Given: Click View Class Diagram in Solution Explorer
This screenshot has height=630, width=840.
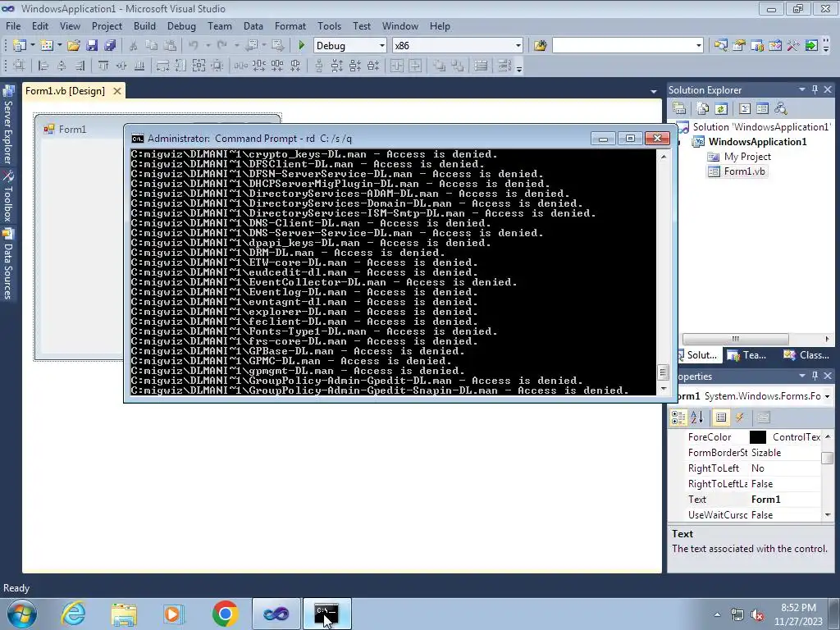Looking at the screenshot, I should (x=781, y=109).
